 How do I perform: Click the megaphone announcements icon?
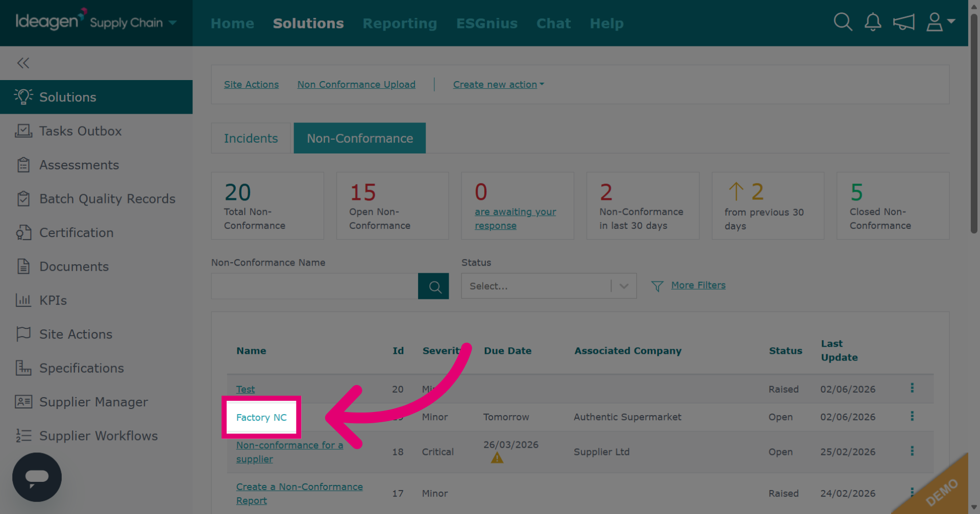(x=903, y=22)
